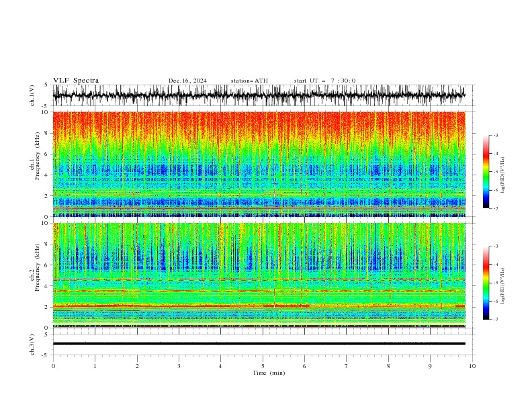Image resolution: width=532 pixels, height=411 pixels.
Task: Click the ch.1 spectrogram colorbar
Action: coord(486,172)
